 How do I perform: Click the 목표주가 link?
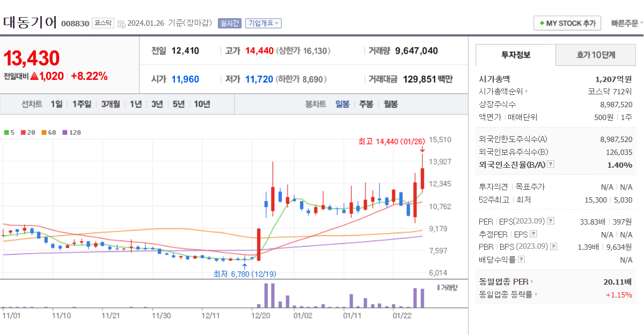(530, 187)
